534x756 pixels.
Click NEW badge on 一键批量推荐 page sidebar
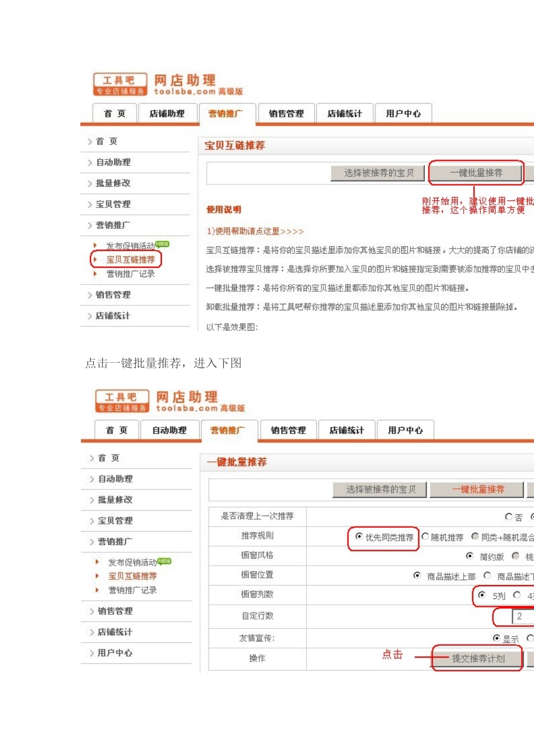point(164,561)
